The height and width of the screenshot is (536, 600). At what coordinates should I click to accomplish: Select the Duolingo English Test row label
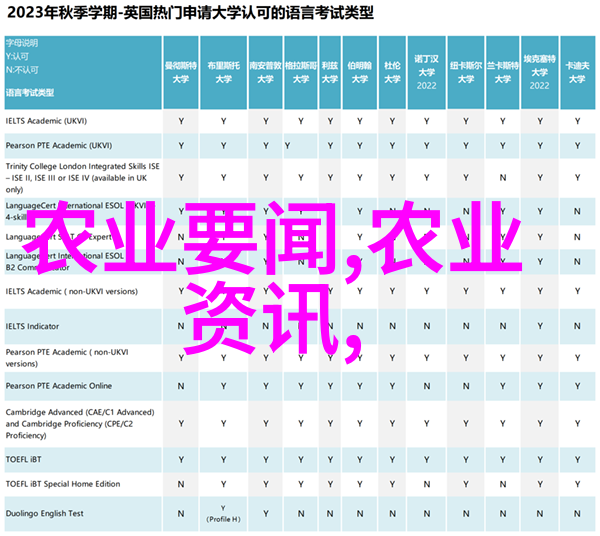tap(45, 514)
